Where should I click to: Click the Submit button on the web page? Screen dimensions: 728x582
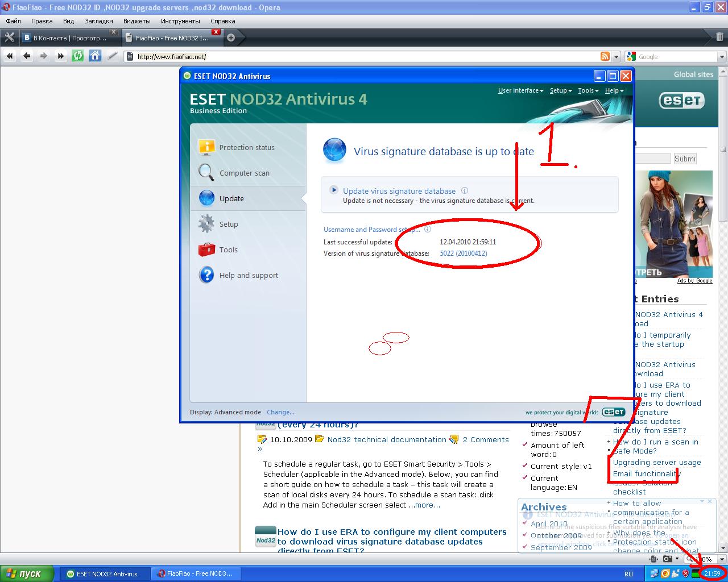click(685, 159)
